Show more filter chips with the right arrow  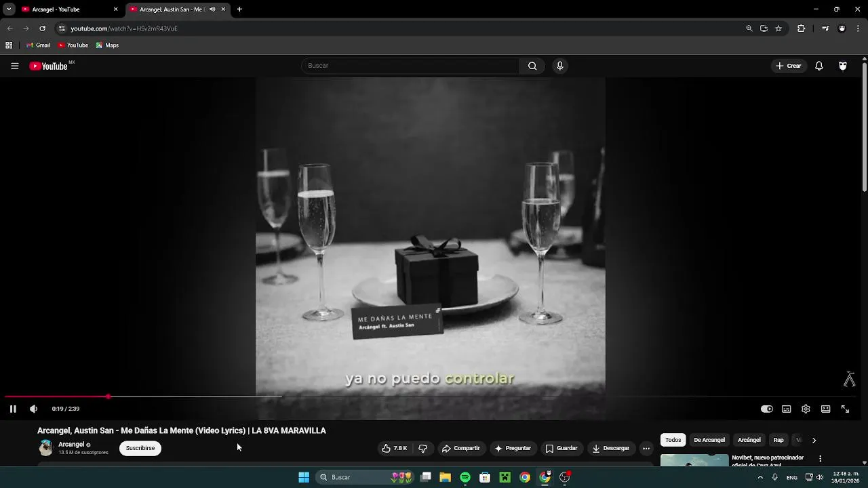[x=814, y=440]
